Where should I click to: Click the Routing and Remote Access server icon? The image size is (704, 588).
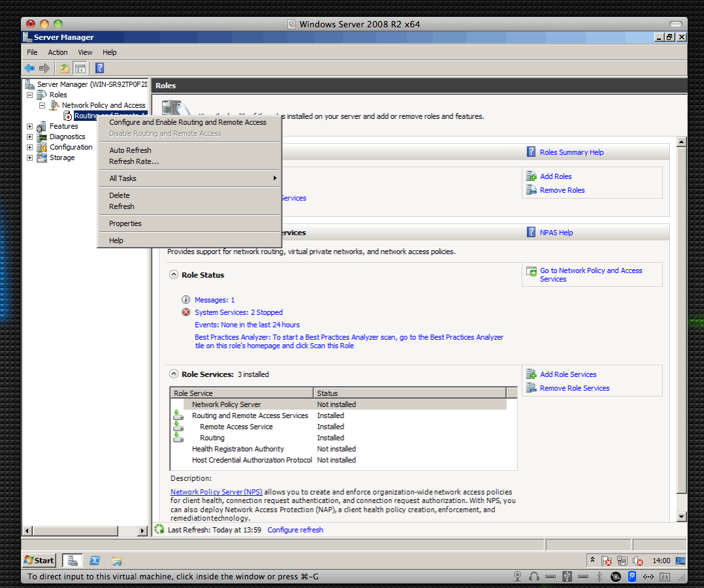67,116
